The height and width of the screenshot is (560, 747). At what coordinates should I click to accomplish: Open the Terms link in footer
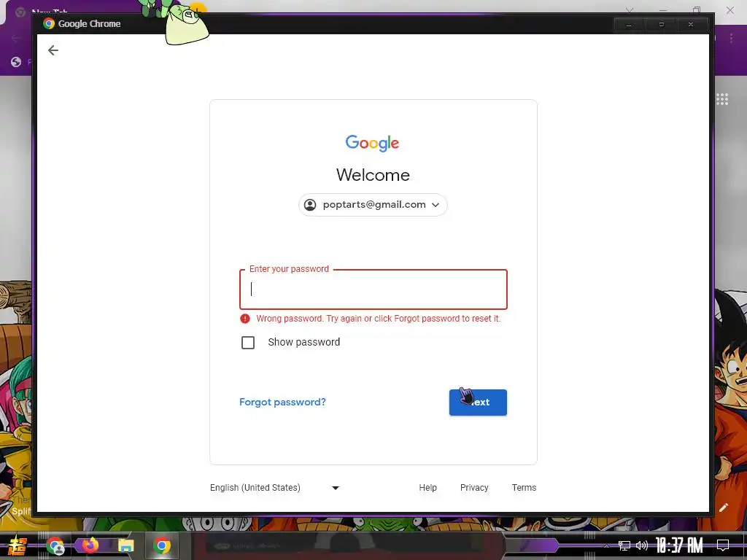point(524,488)
